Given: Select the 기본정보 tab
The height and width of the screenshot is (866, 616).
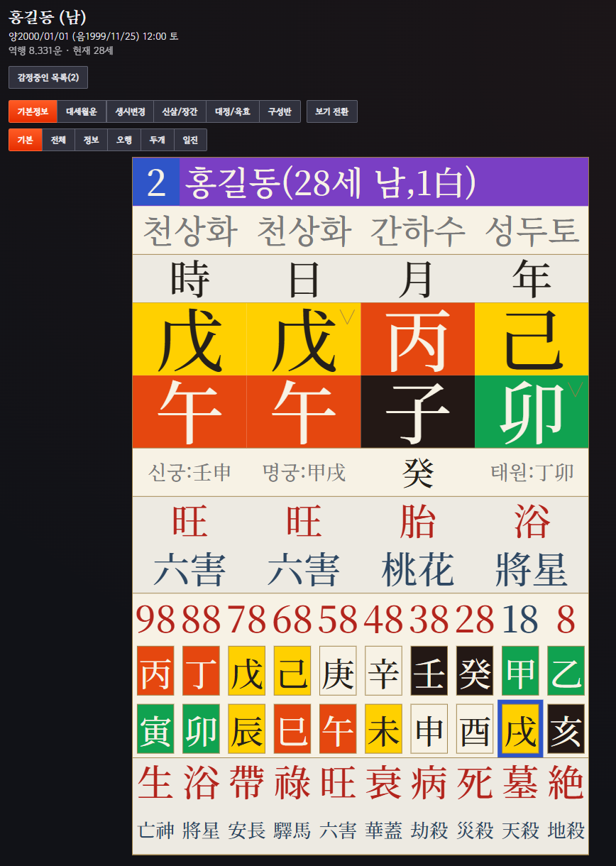Looking at the screenshot, I should [33, 111].
